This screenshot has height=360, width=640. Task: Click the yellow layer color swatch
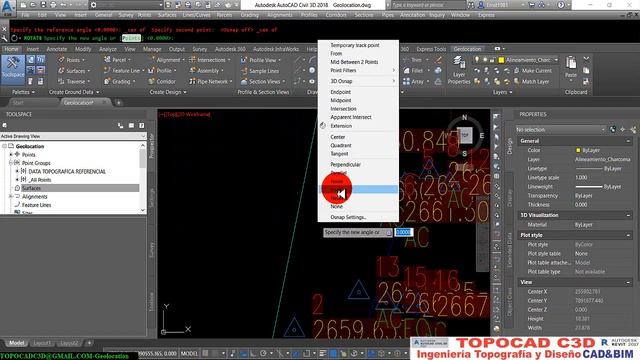501,60
